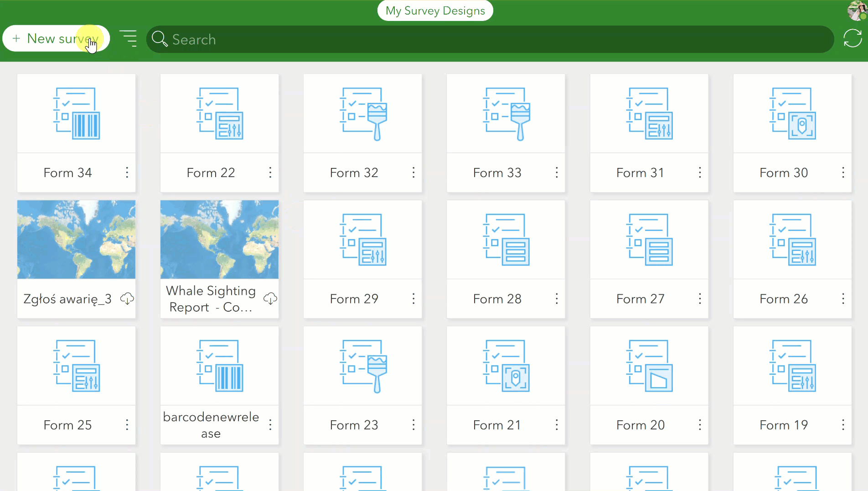Open Form 32 three-dot menu
Viewport: 868px width, 491px height.
(x=413, y=172)
